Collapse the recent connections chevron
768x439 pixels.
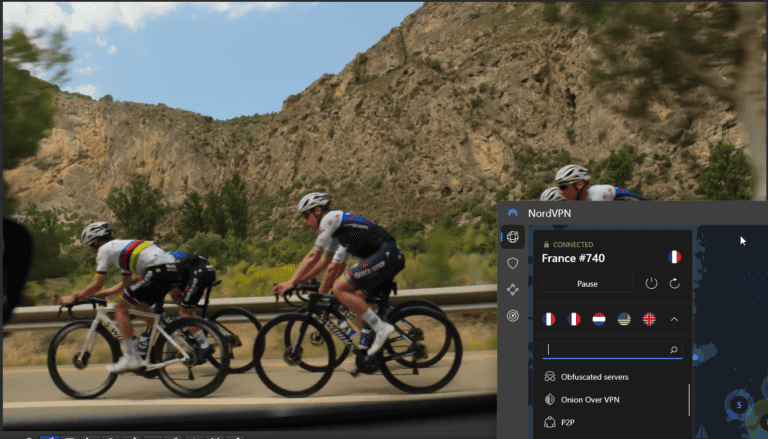[x=674, y=319]
